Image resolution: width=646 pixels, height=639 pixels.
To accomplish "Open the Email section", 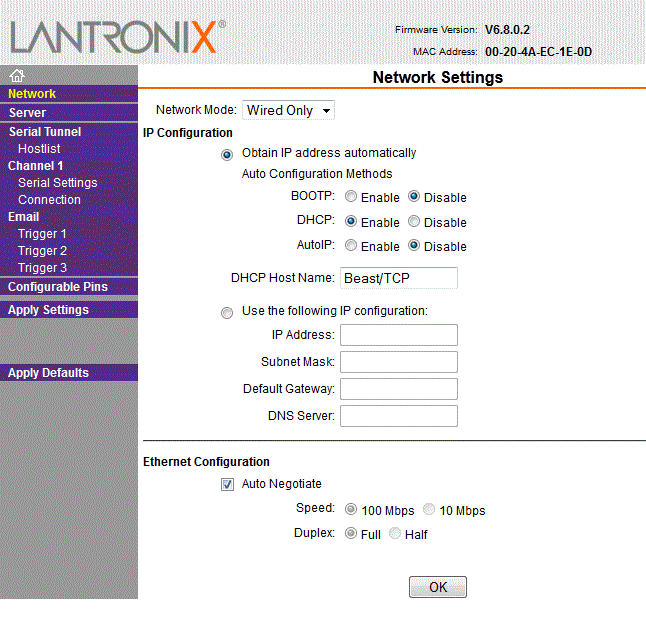I will (x=23, y=217).
